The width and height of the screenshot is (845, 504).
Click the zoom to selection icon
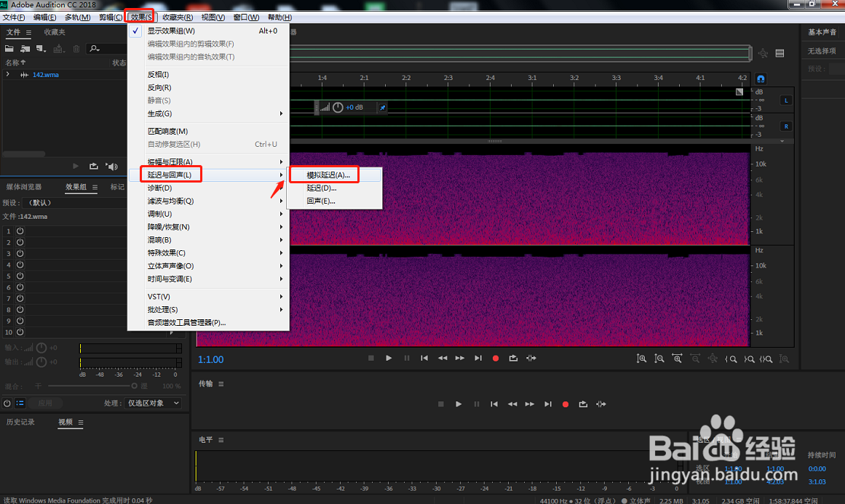pyautogui.click(x=766, y=359)
